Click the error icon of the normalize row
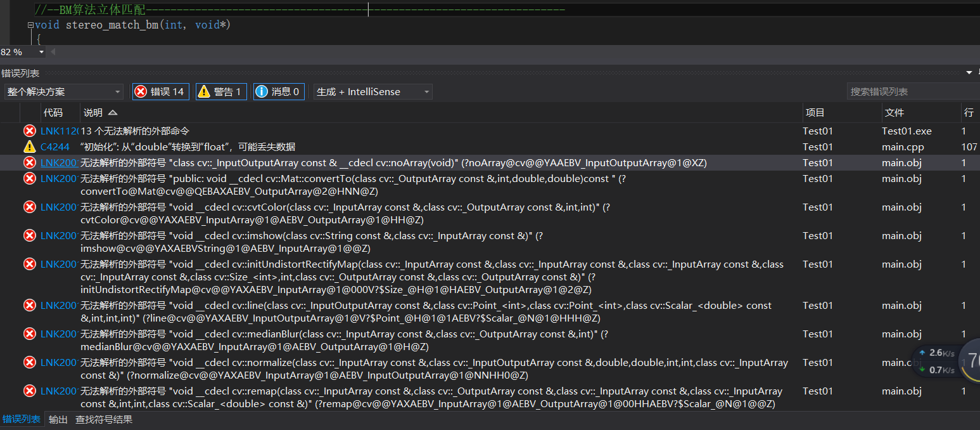Image resolution: width=980 pixels, height=430 pixels. click(29, 363)
